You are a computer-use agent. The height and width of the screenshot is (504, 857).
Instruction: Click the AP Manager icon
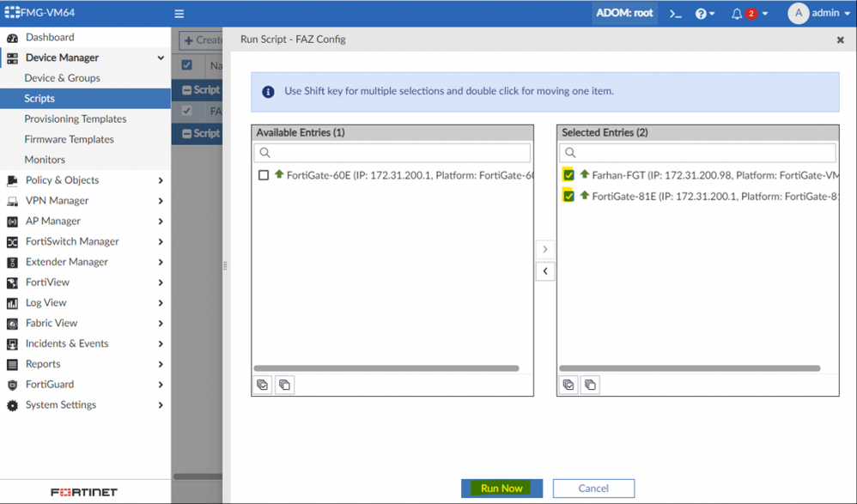[12, 222]
